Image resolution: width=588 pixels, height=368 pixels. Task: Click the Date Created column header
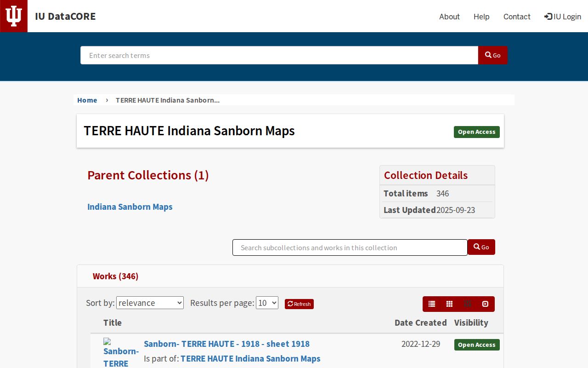(421, 322)
